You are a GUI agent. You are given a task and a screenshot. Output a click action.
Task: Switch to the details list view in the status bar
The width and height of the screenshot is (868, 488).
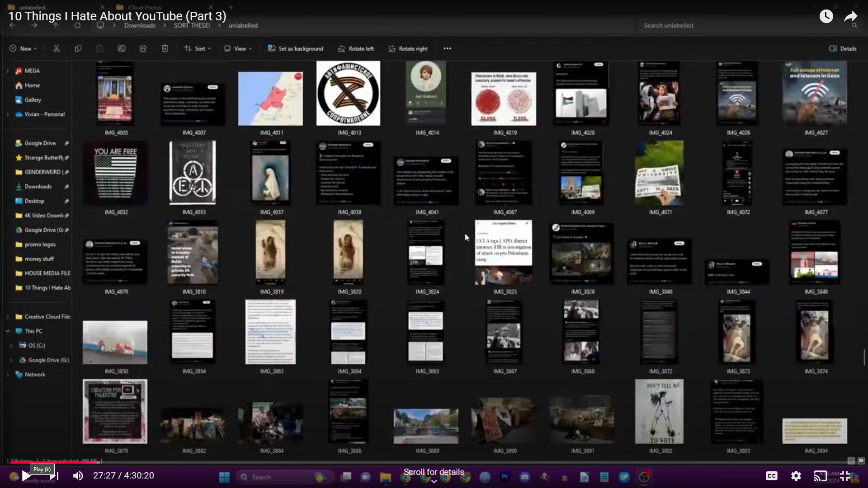click(x=851, y=461)
